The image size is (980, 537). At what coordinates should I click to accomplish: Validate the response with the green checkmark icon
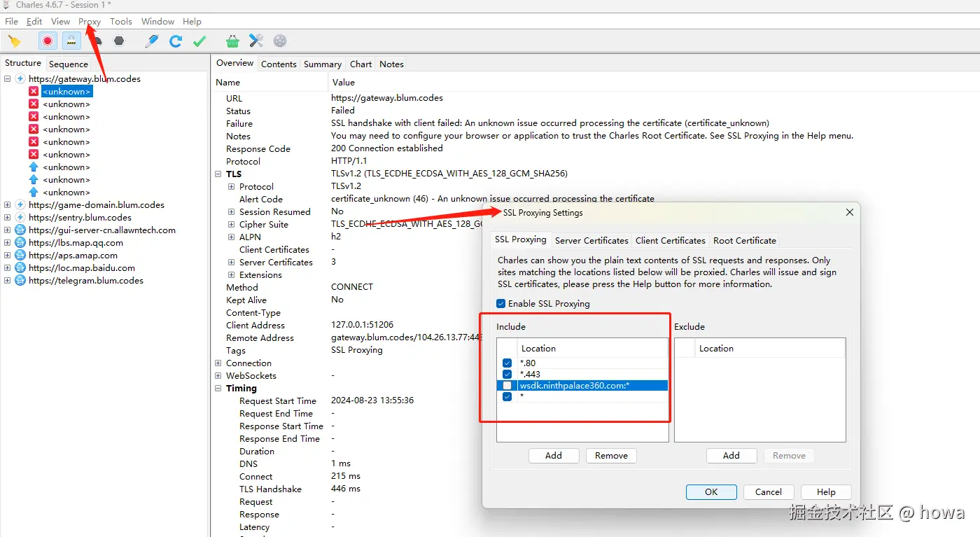pyautogui.click(x=199, y=41)
